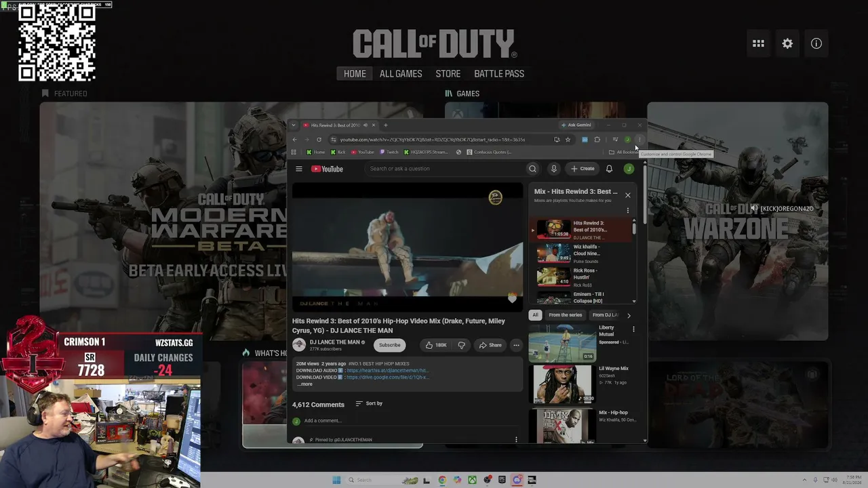Open the comments Sort by dropdown
This screenshot has height=488, width=868.
click(x=369, y=403)
